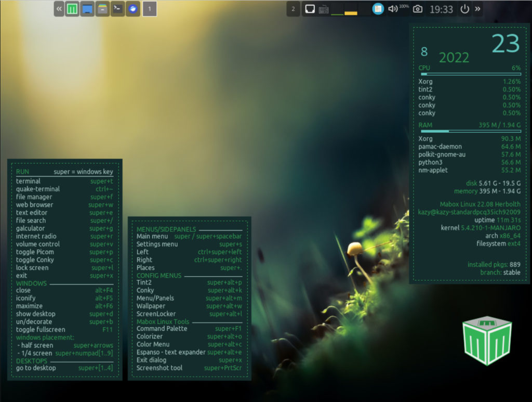
Task: Open the screenshot camera icon
Action: [x=417, y=9]
